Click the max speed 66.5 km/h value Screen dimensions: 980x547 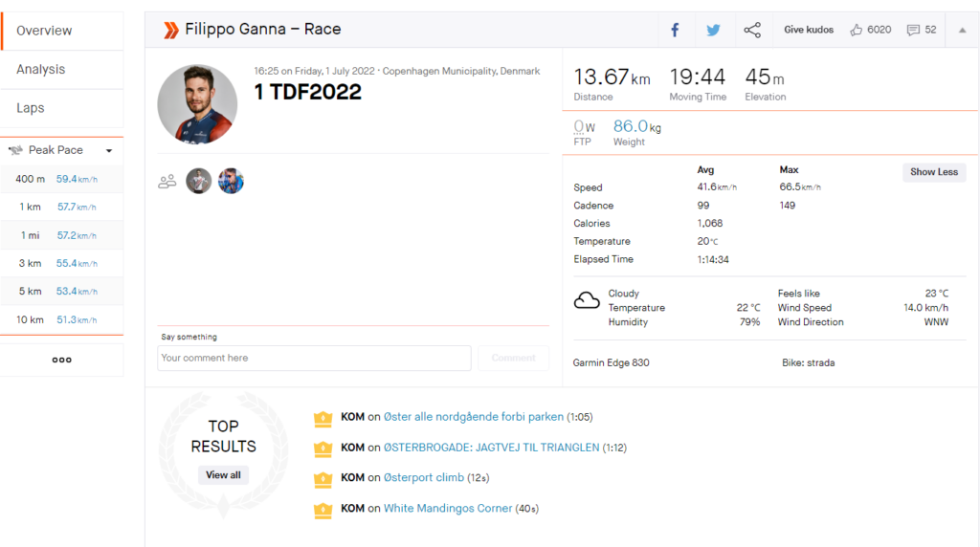pyautogui.click(x=800, y=186)
